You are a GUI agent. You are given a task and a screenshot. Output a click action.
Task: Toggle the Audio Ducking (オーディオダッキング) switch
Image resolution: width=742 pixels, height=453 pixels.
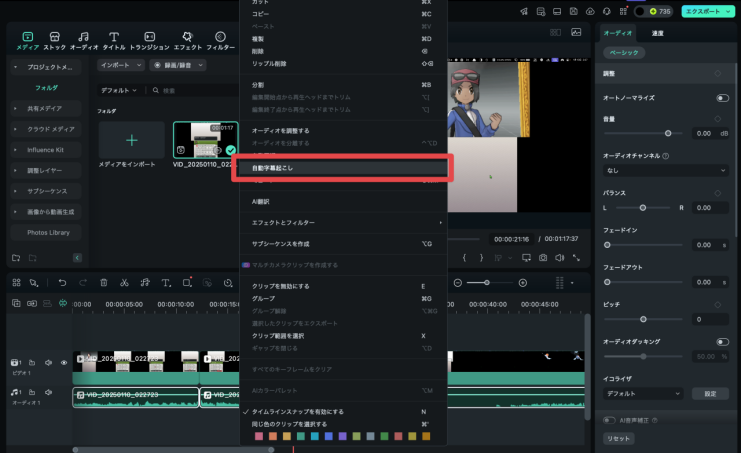[x=722, y=341]
